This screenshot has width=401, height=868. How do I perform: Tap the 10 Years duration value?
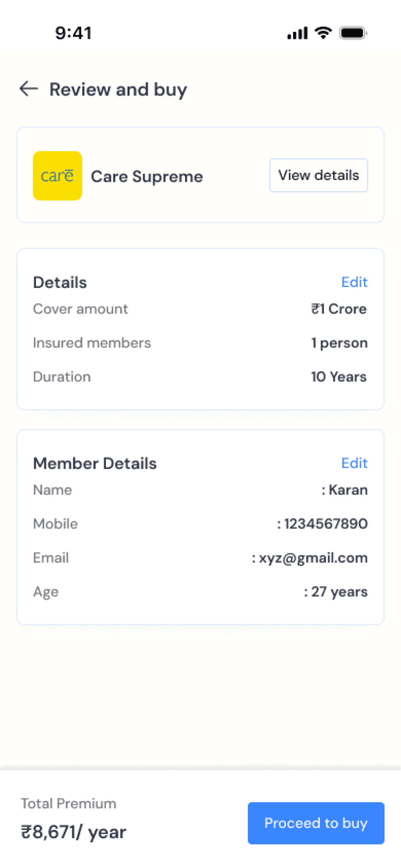pos(339,376)
